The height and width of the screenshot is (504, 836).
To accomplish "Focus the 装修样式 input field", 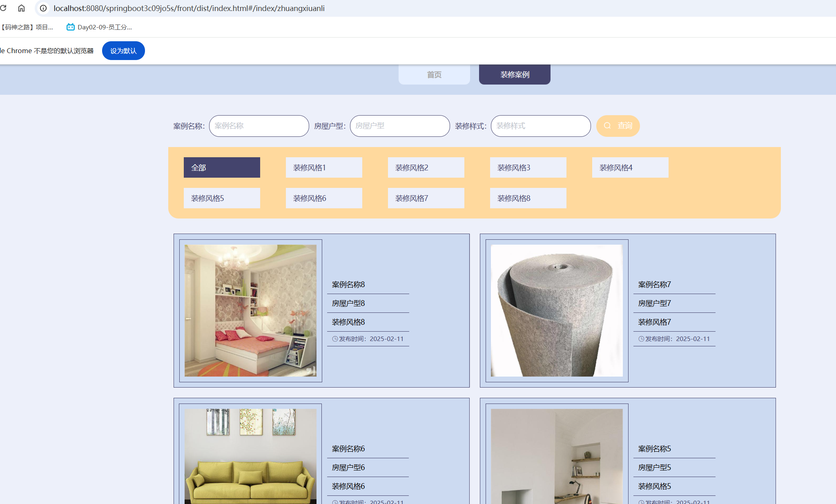I will 541,126.
